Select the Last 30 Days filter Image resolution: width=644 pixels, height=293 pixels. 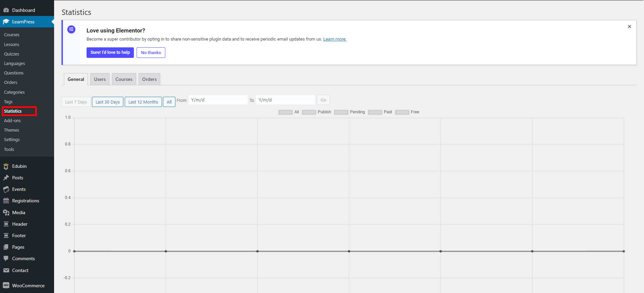pos(108,102)
